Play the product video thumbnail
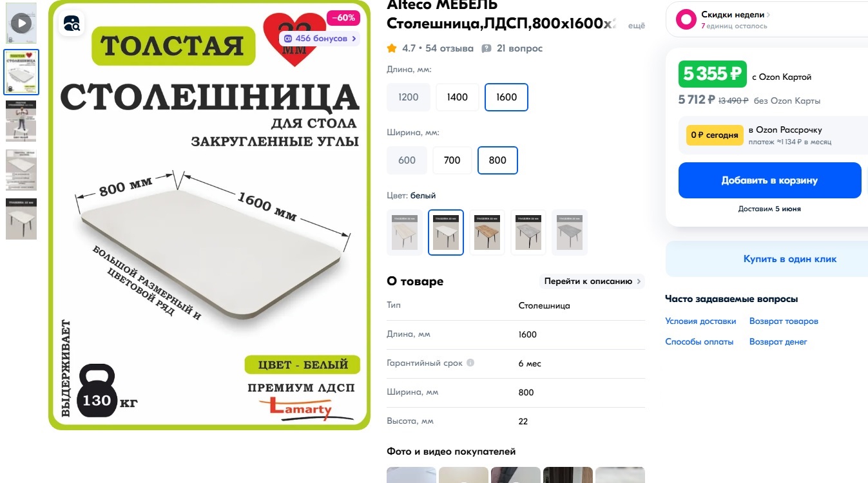Screen dimensions: 868x483 tap(21, 24)
